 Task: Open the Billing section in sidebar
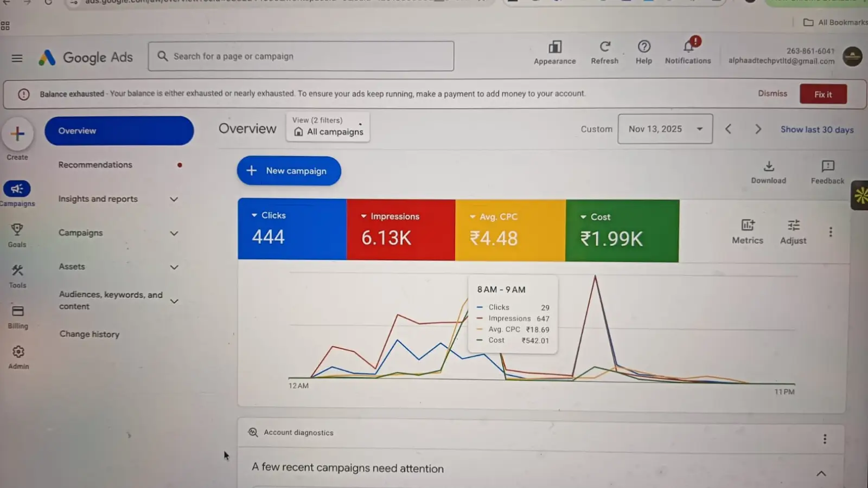(17, 312)
